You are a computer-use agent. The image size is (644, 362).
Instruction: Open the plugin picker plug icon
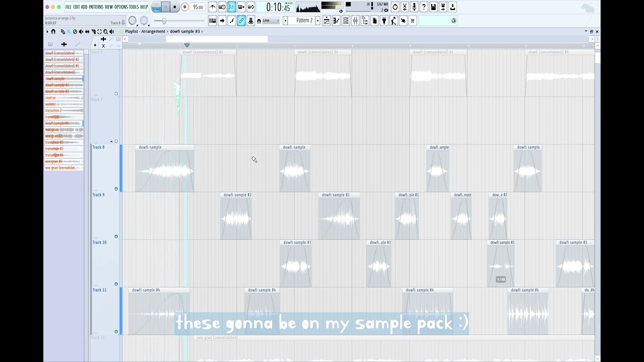[x=384, y=21]
